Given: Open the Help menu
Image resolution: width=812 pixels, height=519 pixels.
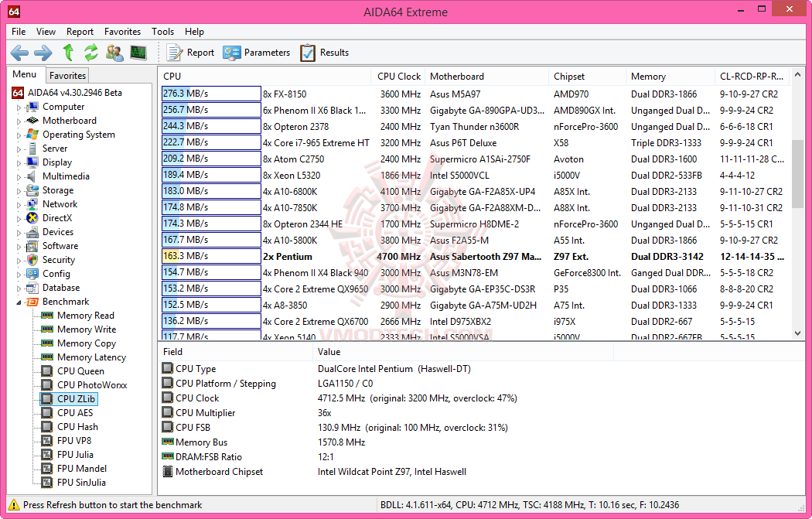Looking at the screenshot, I should 194,32.
